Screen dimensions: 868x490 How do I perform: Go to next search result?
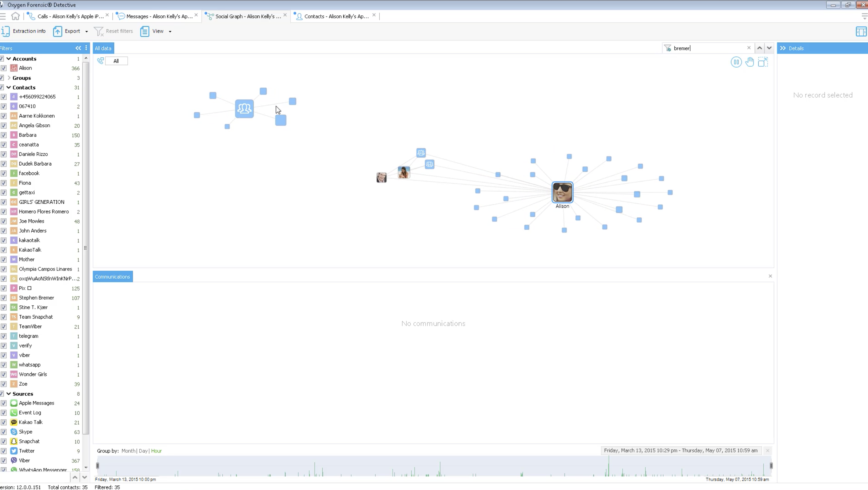point(769,48)
